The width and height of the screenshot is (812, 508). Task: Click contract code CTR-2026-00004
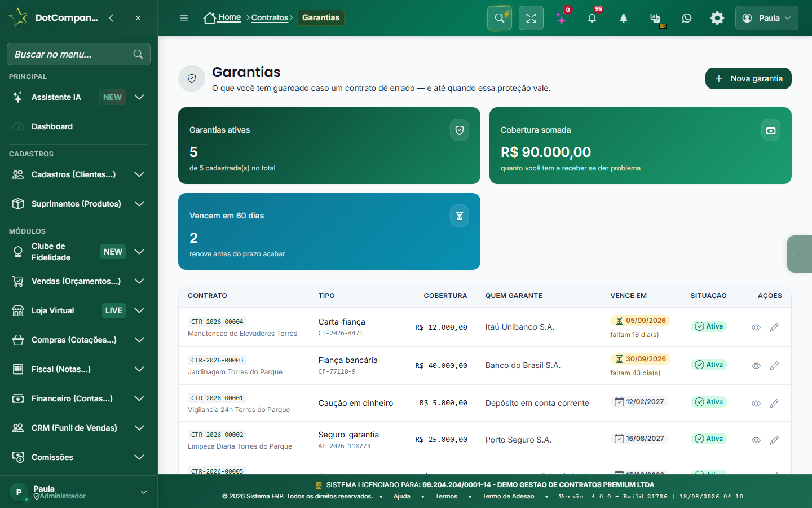click(x=217, y=322)
